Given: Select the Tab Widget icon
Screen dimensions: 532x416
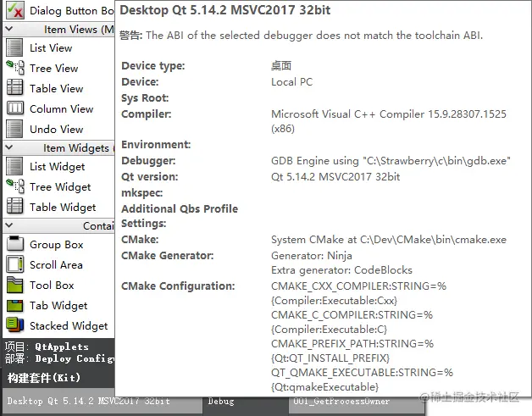Looking at the screenshot, I should [x=15, y=305].
